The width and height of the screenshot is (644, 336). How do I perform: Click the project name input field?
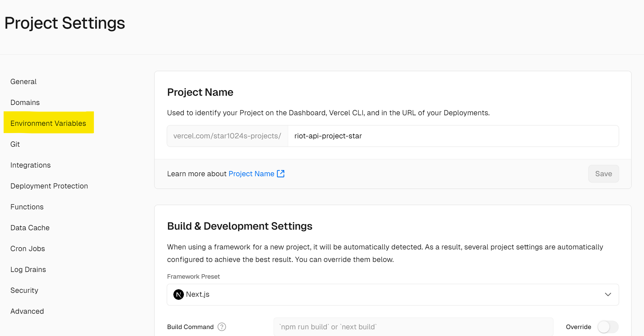point(453,136)
